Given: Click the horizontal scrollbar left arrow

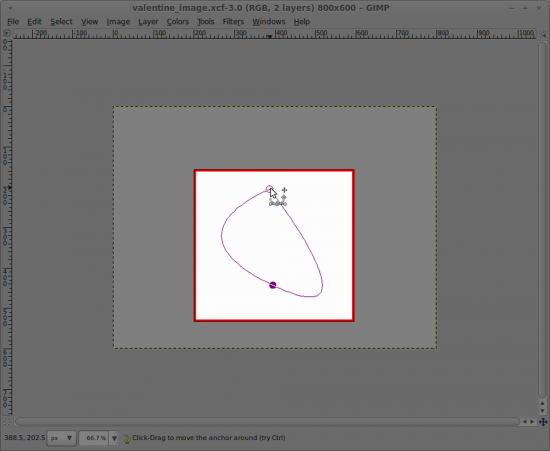Looking at the screenshot, I should click(x=524, y=422).
